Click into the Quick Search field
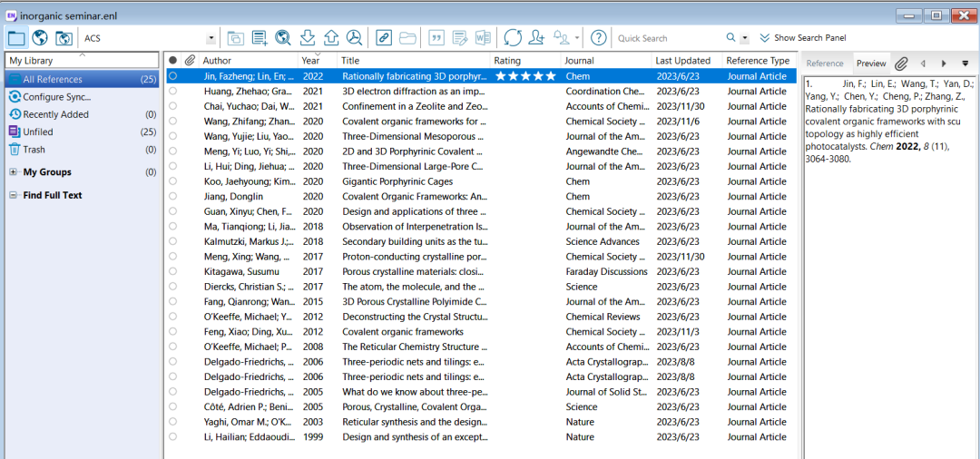 [668, 38]
